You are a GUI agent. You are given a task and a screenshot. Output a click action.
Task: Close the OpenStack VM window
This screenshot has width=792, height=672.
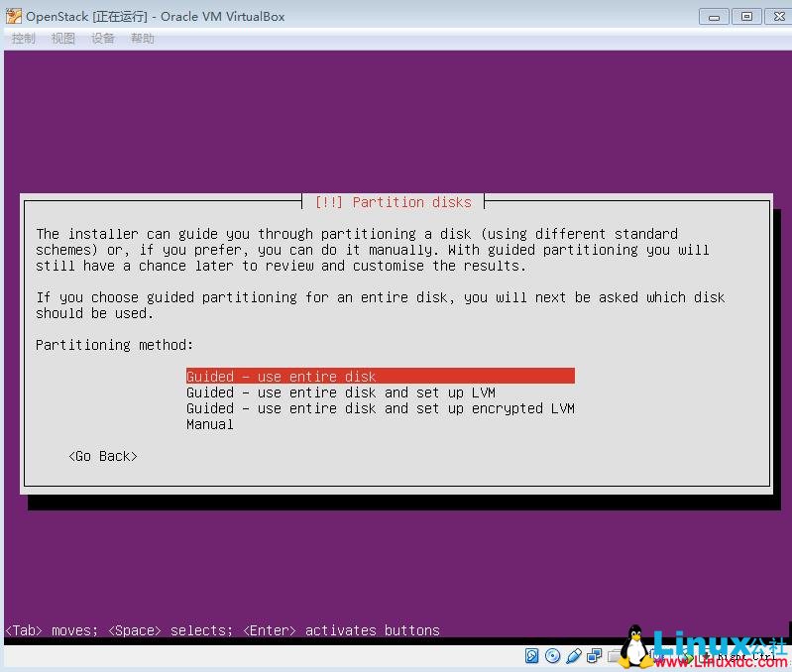[x=778, y=17]
